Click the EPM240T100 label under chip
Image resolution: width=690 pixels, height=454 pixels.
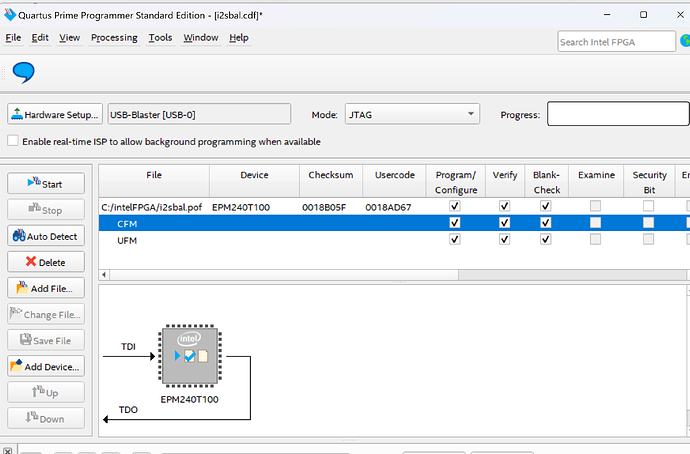click(189, 399)
